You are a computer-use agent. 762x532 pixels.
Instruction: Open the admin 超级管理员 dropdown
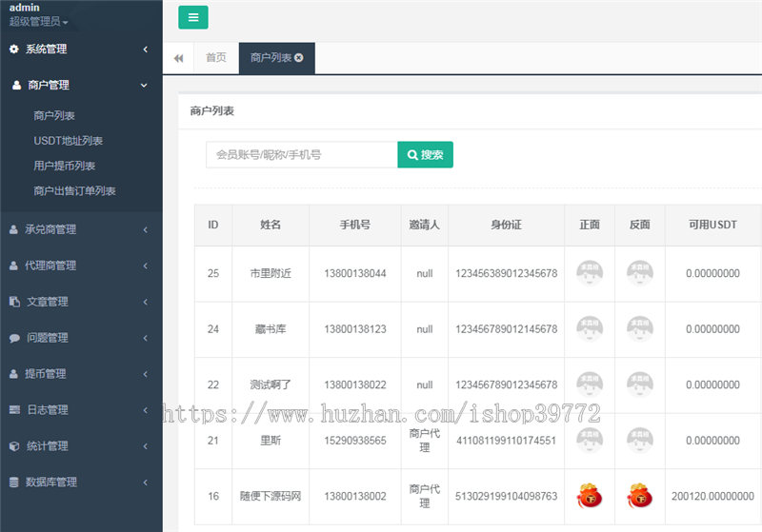(x=39, y=21)
